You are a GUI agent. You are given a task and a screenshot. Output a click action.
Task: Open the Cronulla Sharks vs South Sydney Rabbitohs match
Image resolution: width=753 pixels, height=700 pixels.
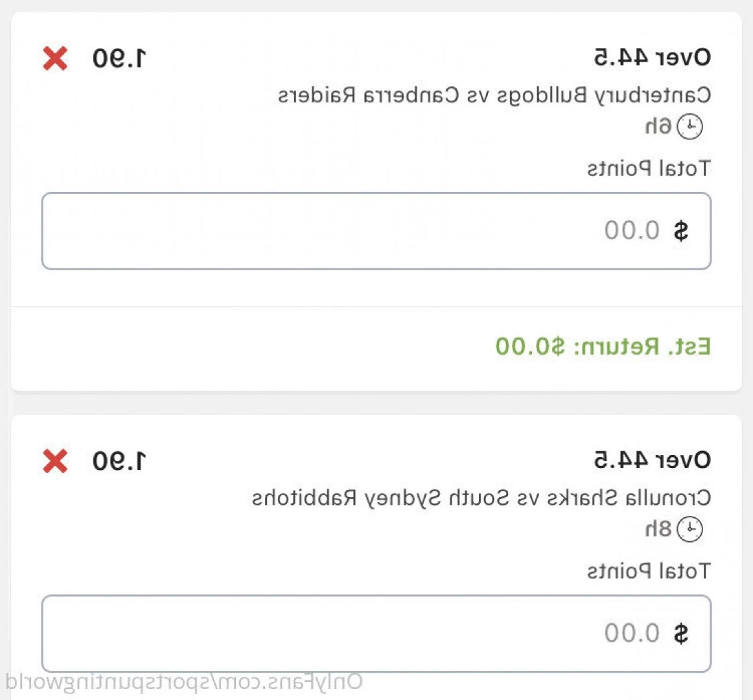[481, 498]
